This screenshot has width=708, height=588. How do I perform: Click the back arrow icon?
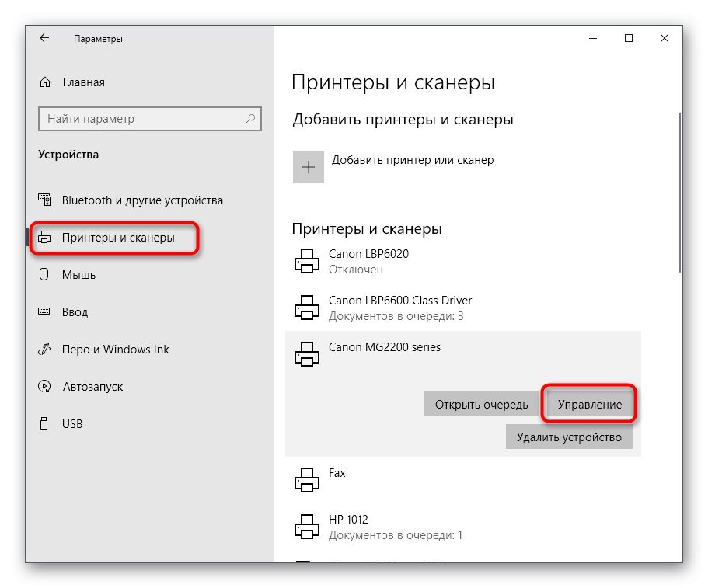45,38
